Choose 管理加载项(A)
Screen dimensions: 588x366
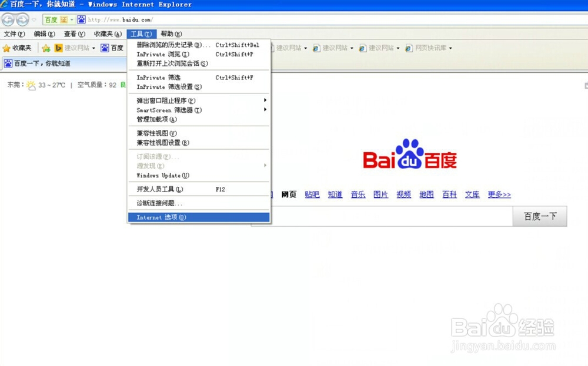tap(198, 119)
